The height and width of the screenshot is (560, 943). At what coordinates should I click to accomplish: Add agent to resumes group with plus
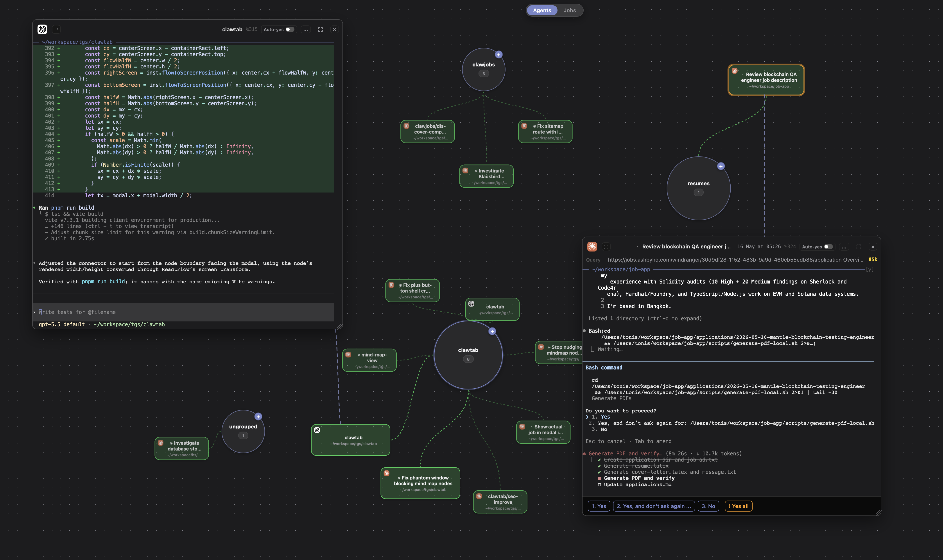click(x=721, y=166)
